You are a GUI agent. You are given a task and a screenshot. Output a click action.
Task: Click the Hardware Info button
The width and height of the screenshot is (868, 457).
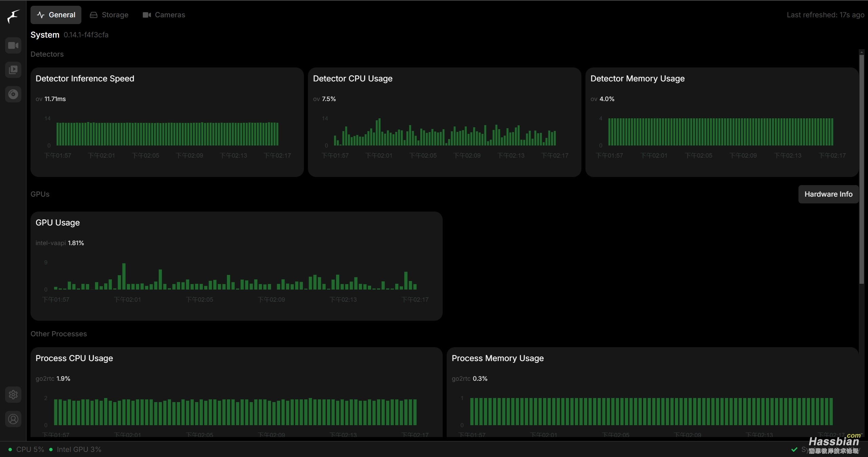(828, 194)
